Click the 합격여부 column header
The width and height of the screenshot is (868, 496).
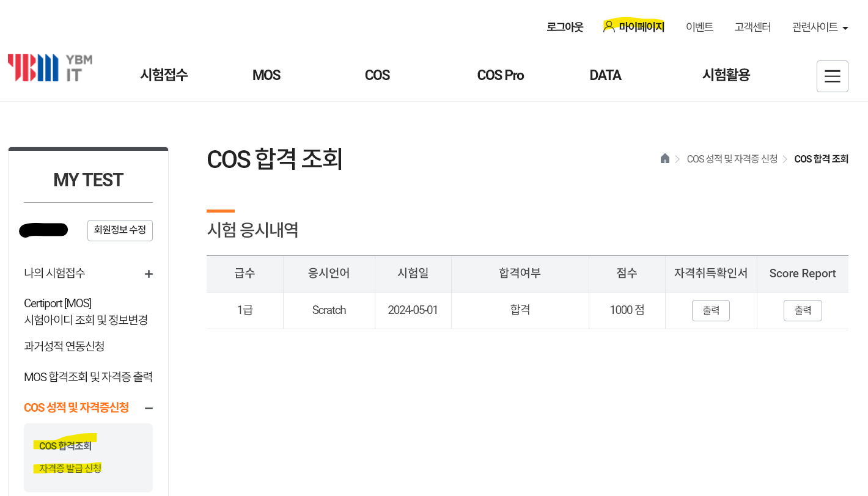pyautogui.click(x=520, y=274)
